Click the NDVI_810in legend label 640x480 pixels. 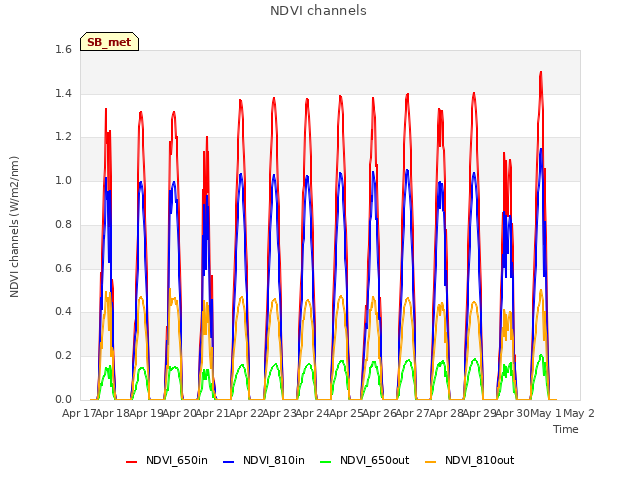(273, 460)
